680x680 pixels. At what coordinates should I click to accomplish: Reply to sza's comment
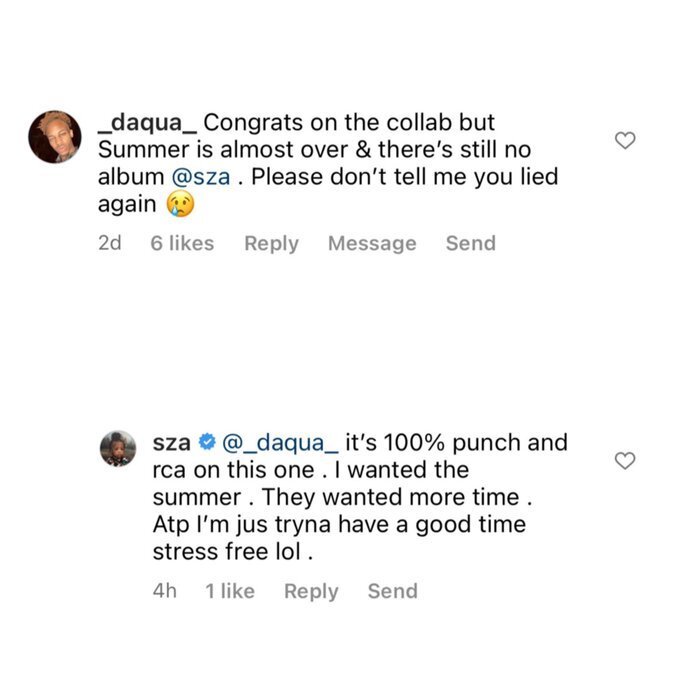click(x=311, y=591)
